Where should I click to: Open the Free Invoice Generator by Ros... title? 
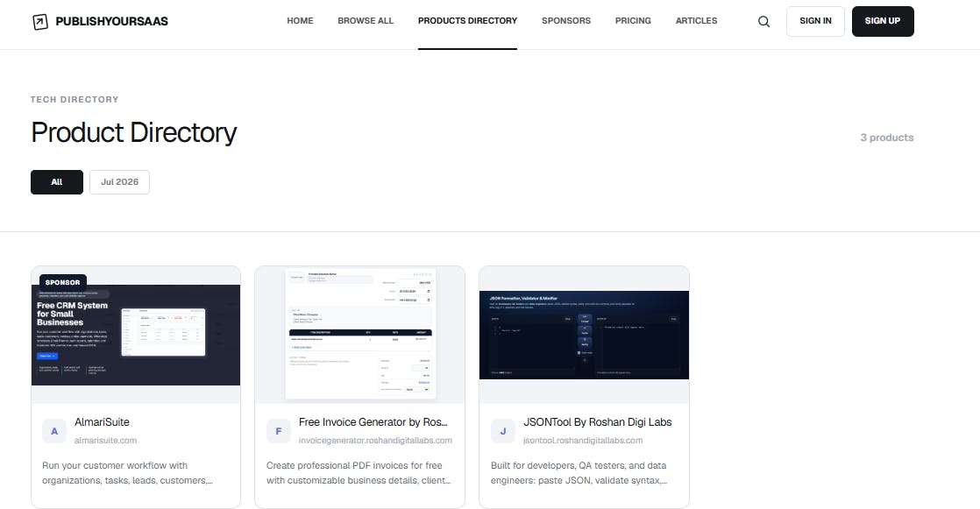(x=373, y=422)
